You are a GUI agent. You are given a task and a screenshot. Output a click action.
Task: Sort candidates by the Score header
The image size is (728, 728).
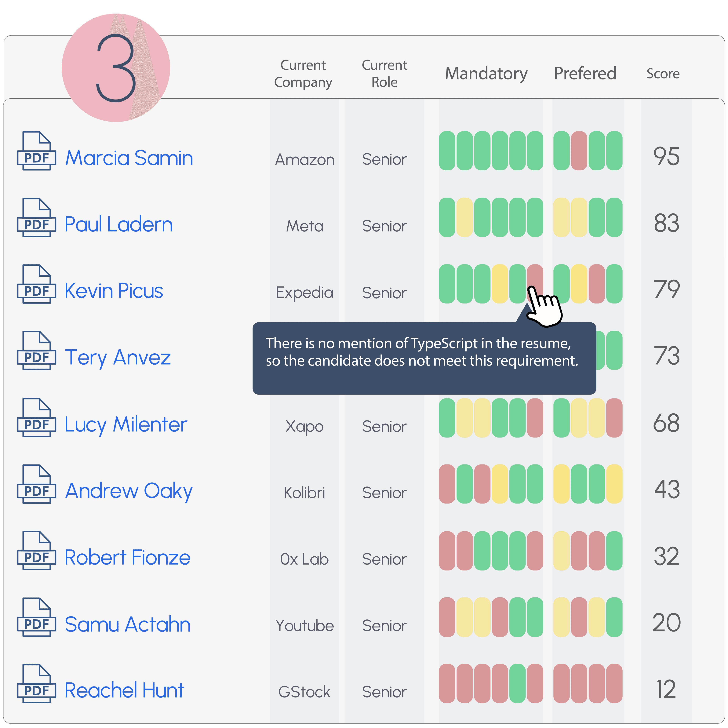click(663, 74)
